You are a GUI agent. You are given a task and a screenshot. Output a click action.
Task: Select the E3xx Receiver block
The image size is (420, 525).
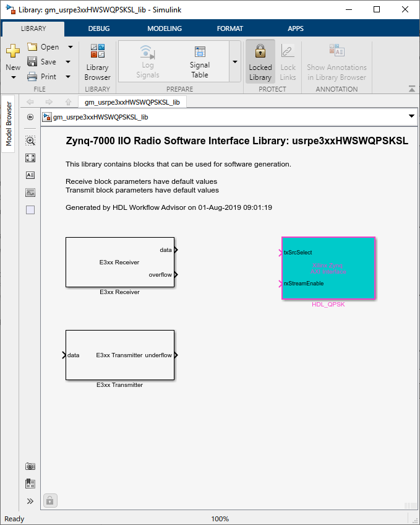click(x=120, y=262)
